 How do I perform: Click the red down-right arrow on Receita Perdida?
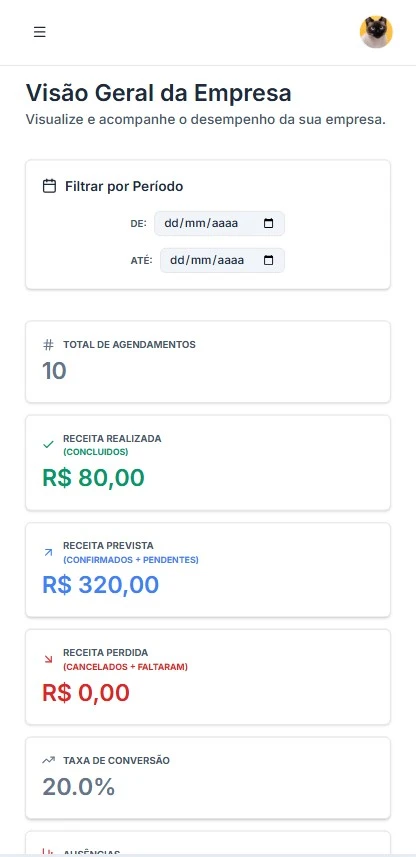49,660
